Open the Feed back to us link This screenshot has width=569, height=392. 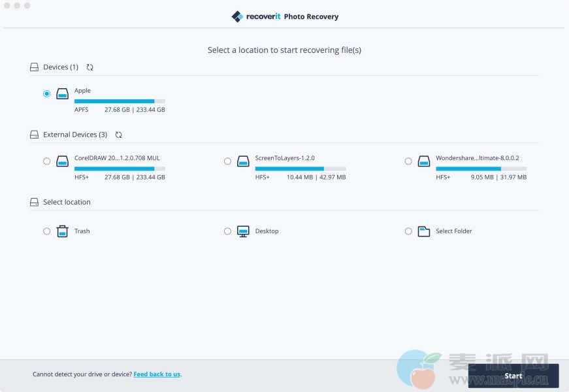(157, 374)
